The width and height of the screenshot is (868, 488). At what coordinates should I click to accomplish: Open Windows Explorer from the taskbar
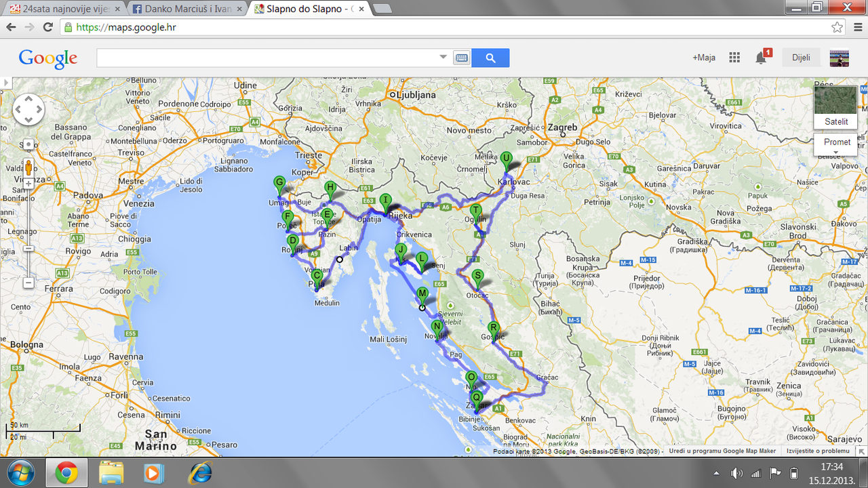[x=111, y=472]
